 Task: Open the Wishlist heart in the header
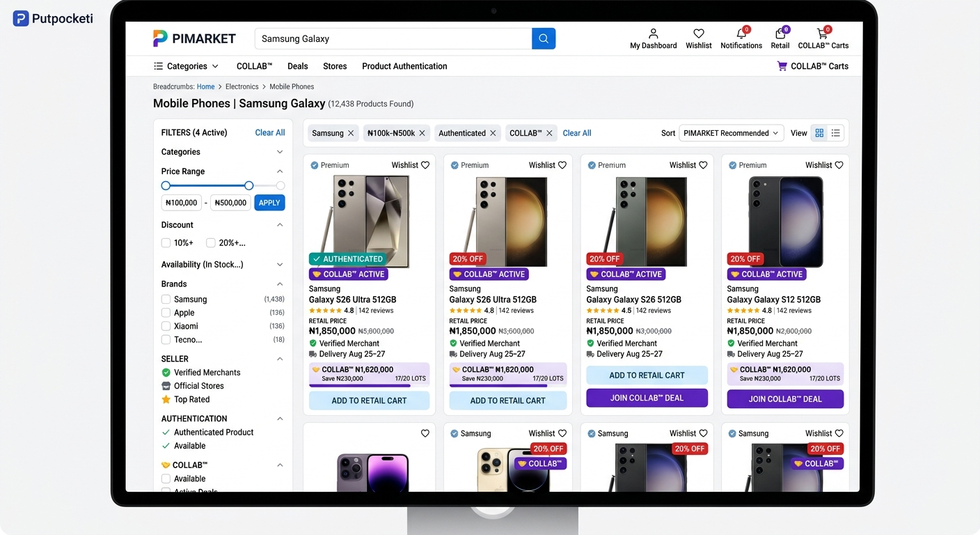coord(699,38)
